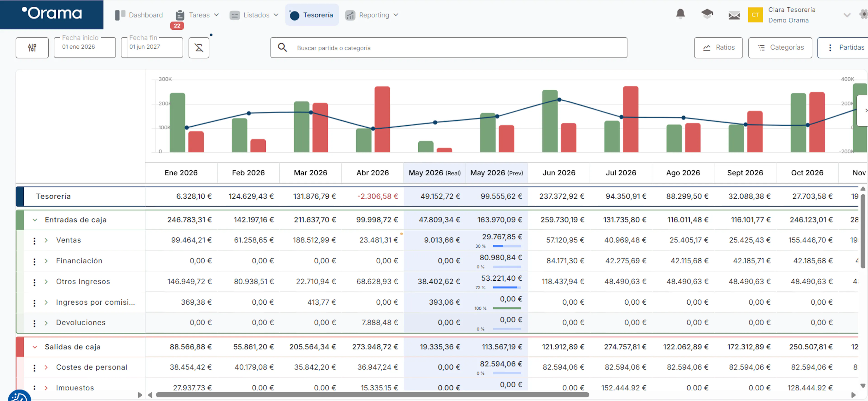Click the clear-dates hourglass icon
868x401 pixels.
click(x=199, y=48)
